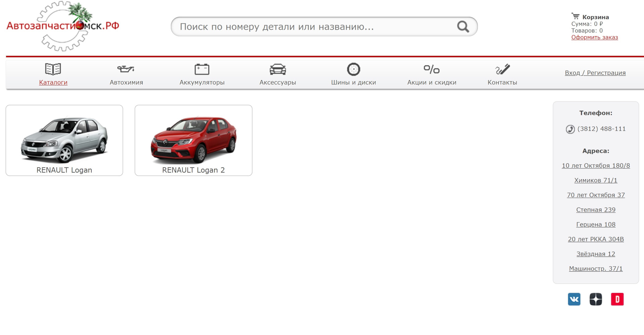
Task: Click the Акции и скидки percent icon
Action: point(432,69)
